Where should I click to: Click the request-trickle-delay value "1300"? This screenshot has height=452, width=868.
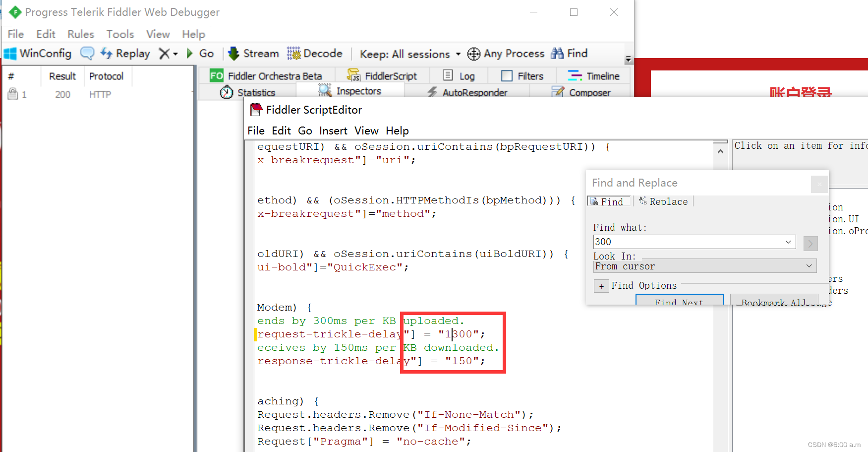coord(459,334)
